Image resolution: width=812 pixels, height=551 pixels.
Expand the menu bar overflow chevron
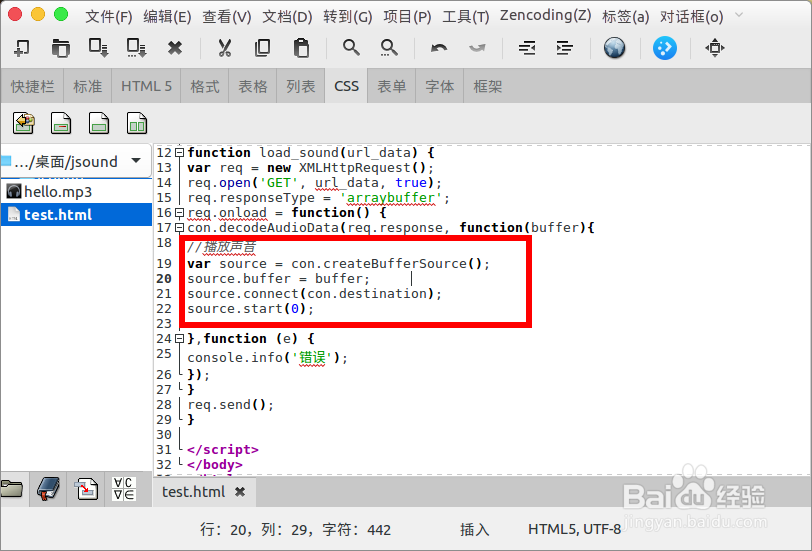(739, 15)
